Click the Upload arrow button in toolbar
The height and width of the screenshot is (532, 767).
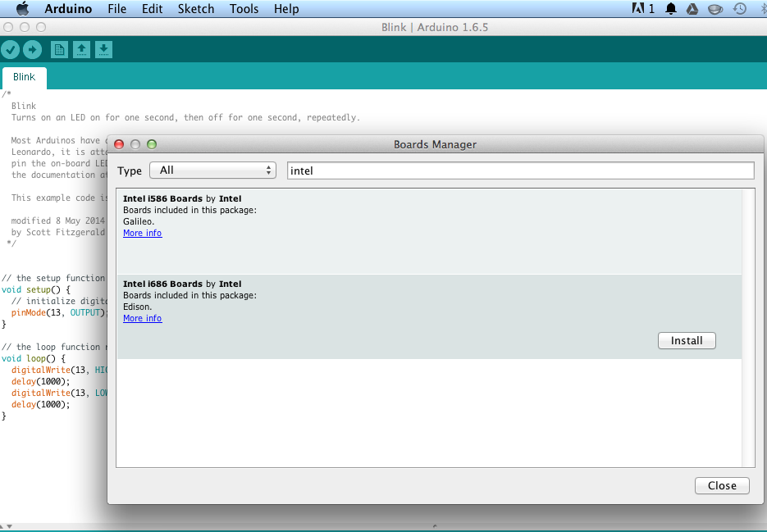click(32, 49)
